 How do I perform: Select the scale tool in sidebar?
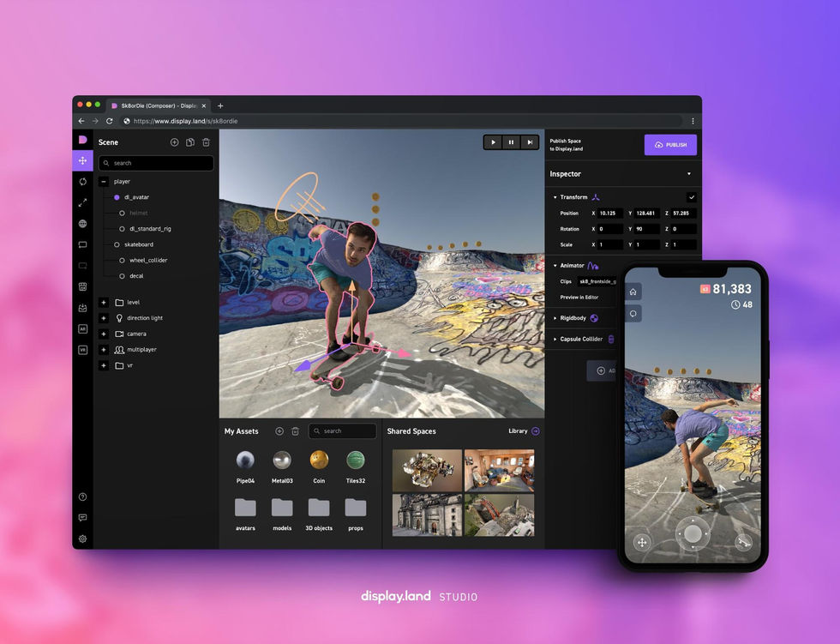[x=82, y=202]
